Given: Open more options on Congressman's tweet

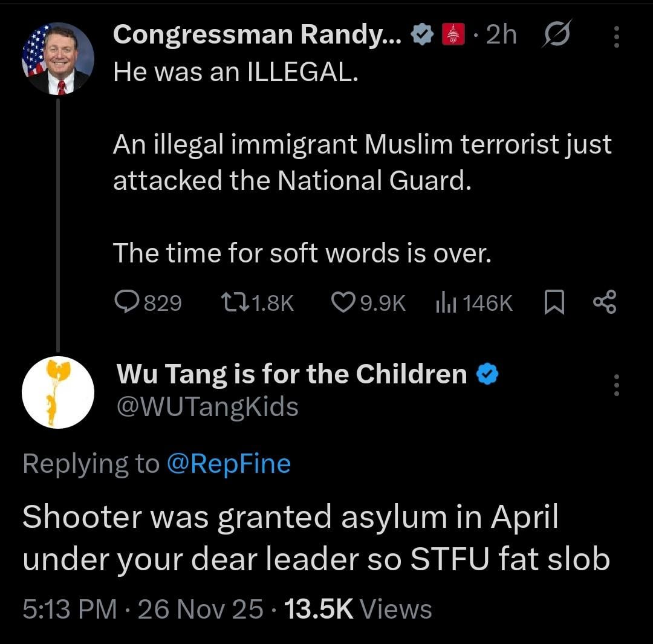Looking at the screenshot, I should tap(616, 37).
